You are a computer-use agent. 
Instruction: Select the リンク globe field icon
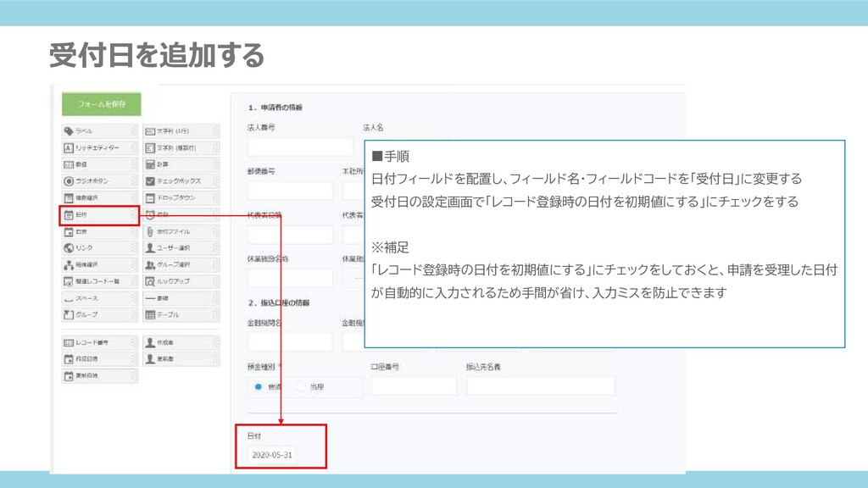coord(69,248)
